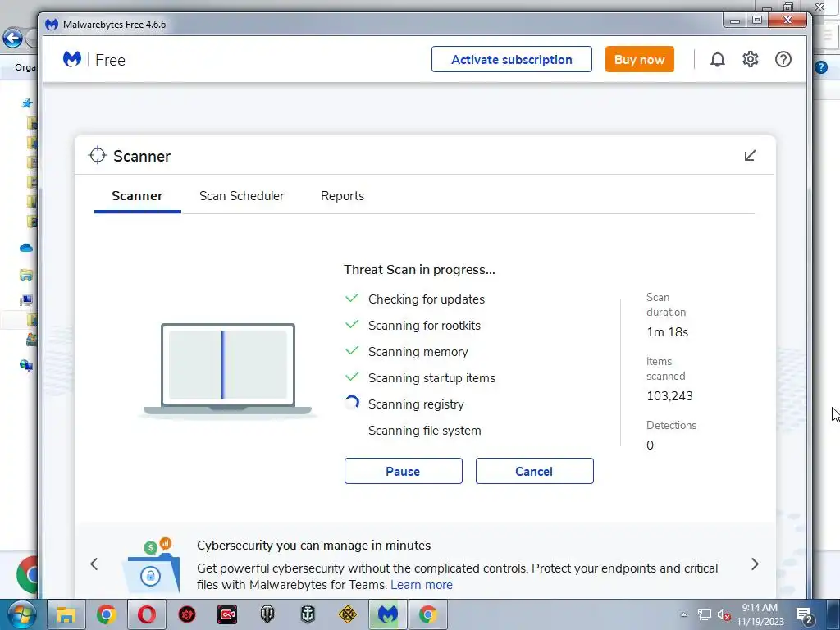Follow the Learn more link
This screenshot has height=630, width=840.
click(422, 584)
